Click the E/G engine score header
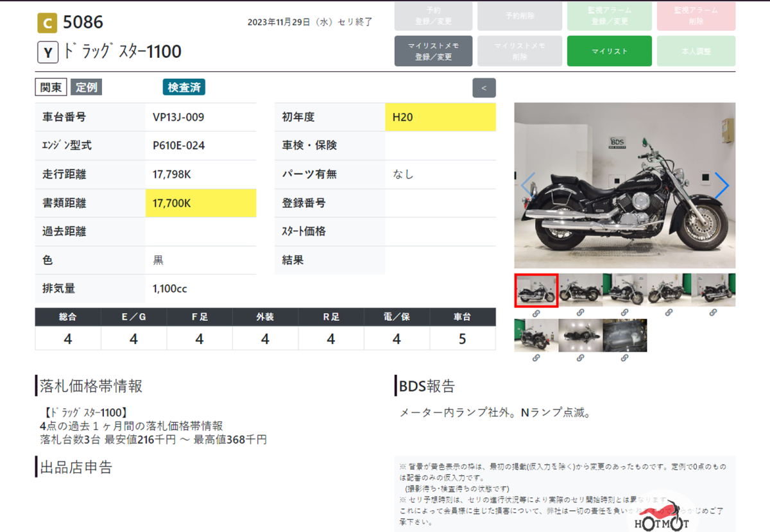770x532 pixels. 133,317
